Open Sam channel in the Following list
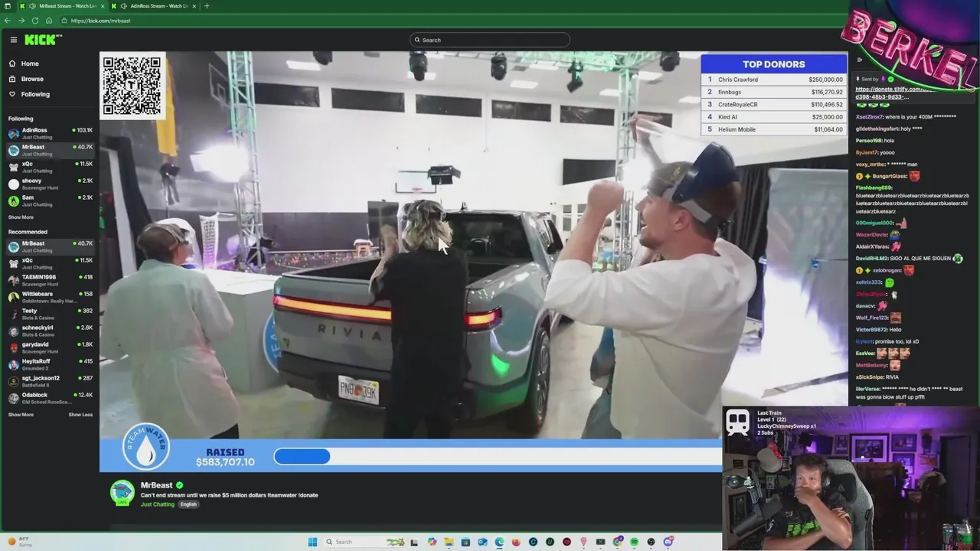Screen dimensions: 980x551 pos(50,201)
